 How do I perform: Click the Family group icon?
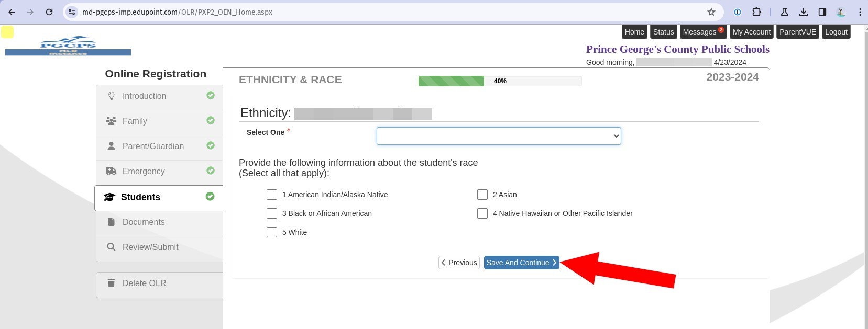(x=111, y=121)
